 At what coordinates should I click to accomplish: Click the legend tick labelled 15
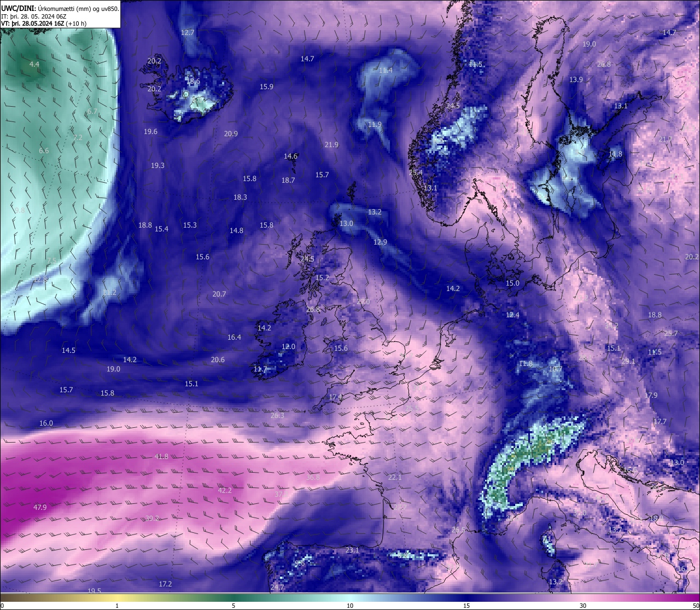466,606
